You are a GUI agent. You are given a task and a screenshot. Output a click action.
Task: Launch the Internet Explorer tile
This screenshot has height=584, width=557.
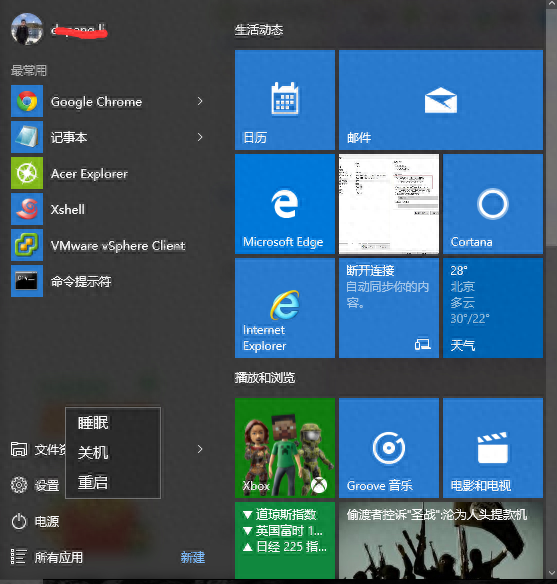(285, 308)
